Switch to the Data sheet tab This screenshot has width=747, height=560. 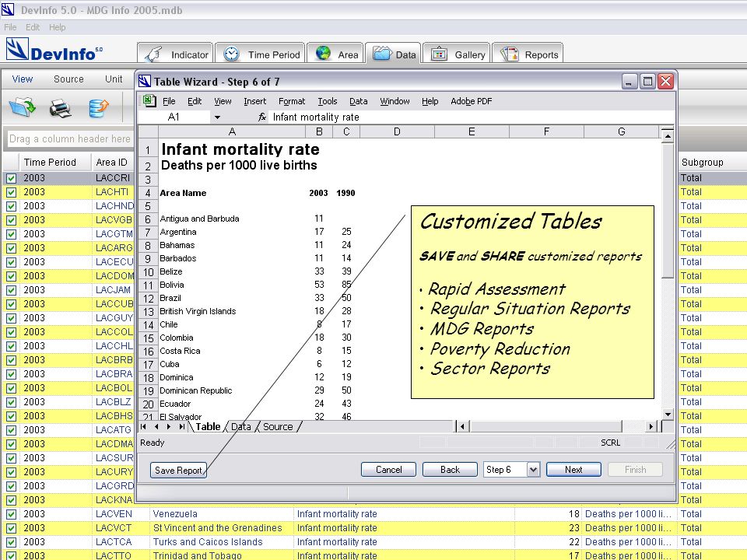pyautogui.click(x=241, y=427)
